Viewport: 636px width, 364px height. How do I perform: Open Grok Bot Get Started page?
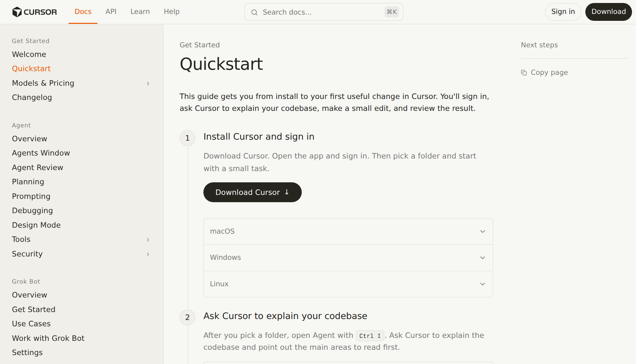point(33,309)
